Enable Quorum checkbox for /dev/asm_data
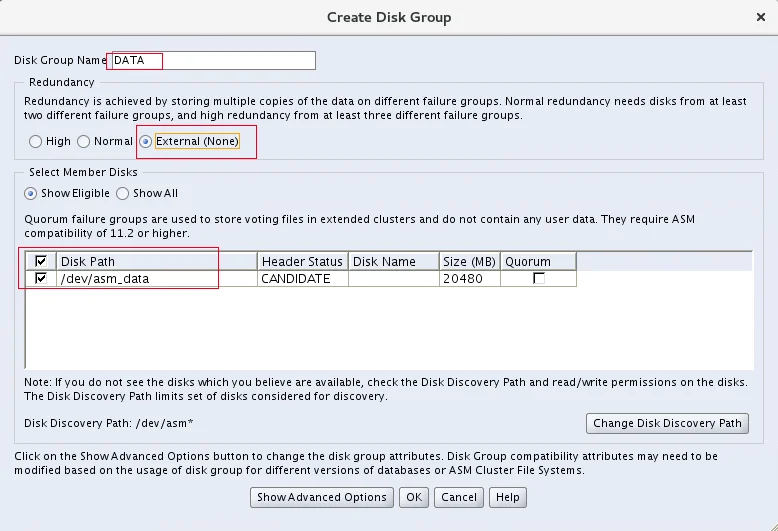The height and width of the screenshot is (531, 778). click(x=539, y=278)
